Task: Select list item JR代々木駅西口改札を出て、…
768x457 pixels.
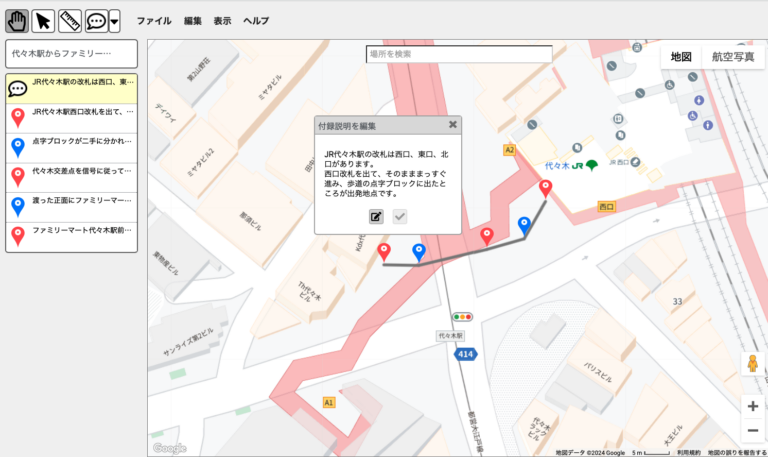Action: 72,119
